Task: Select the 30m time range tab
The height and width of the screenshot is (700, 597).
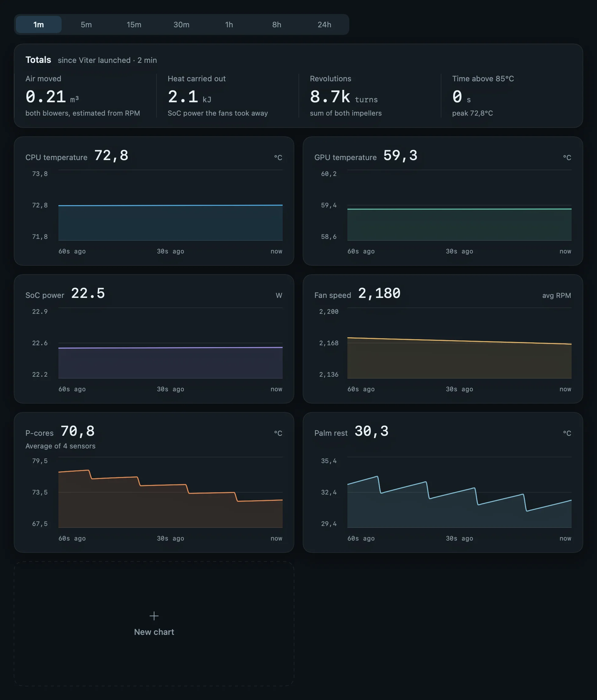Action: (181, 24)
